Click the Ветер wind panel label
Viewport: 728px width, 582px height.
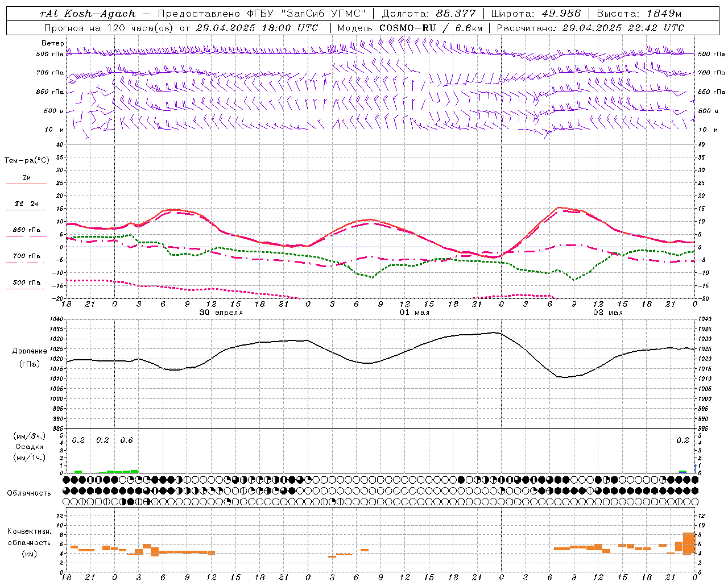(x=52, y=43)
